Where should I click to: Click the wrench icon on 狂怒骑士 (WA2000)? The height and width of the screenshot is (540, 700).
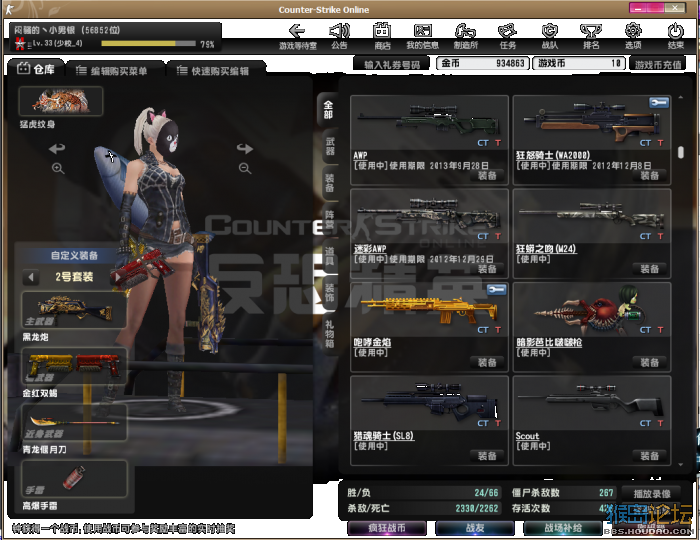tap(659, 103)
